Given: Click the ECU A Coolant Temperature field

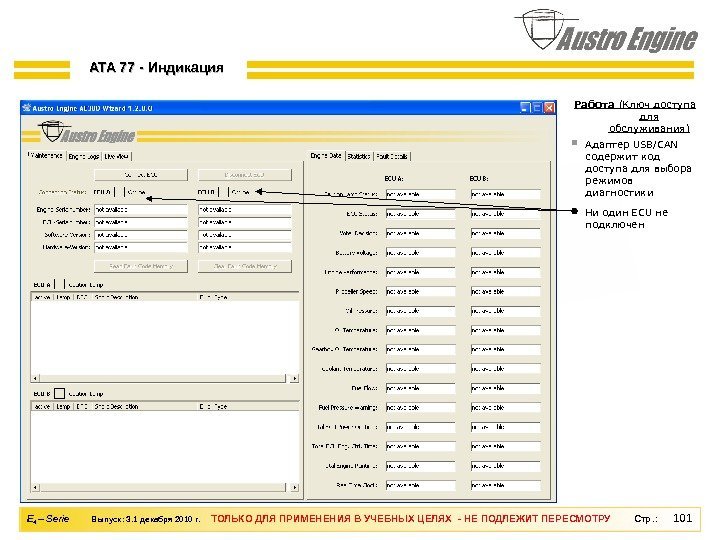Looking at the screenshot, I should coord(420,369).
